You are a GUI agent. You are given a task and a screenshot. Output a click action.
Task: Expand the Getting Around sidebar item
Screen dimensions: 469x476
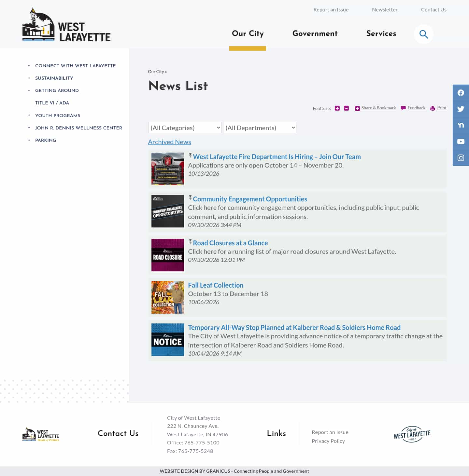[x=29, y=90]
